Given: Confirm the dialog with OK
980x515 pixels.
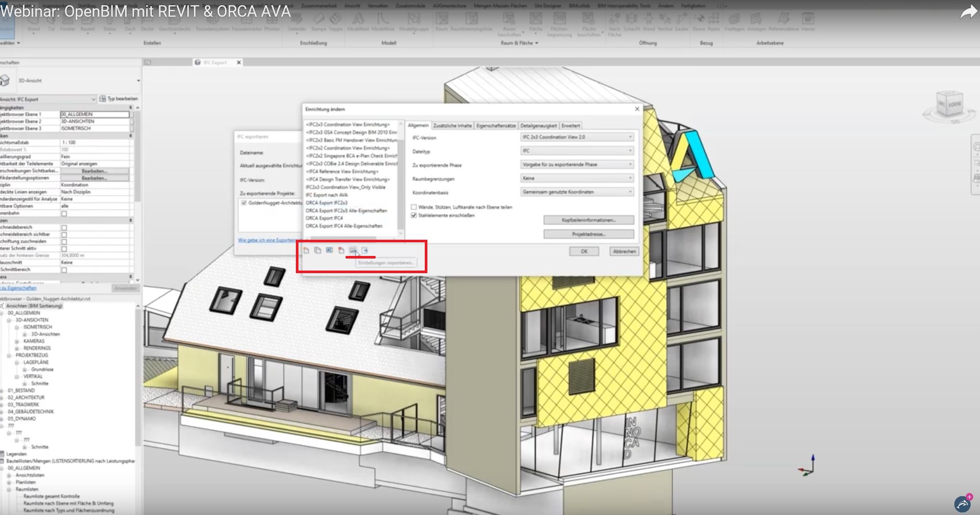Looking at the screenshot, I should point(584,251).
